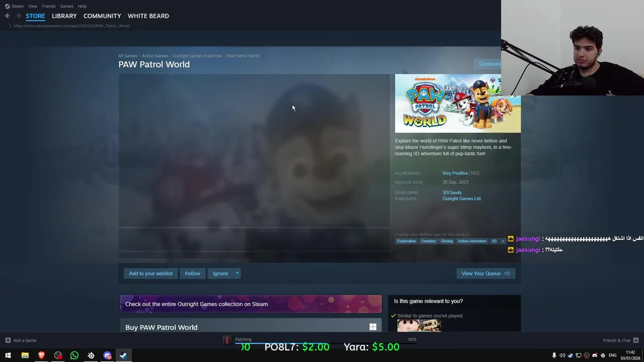Add the game to your wishlist
Screen dimensions: 644x362
pos(150,274)
